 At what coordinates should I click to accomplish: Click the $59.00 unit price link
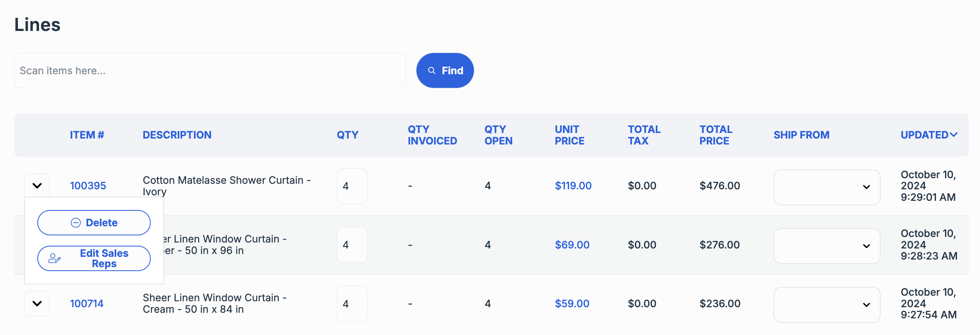point(572,304)
